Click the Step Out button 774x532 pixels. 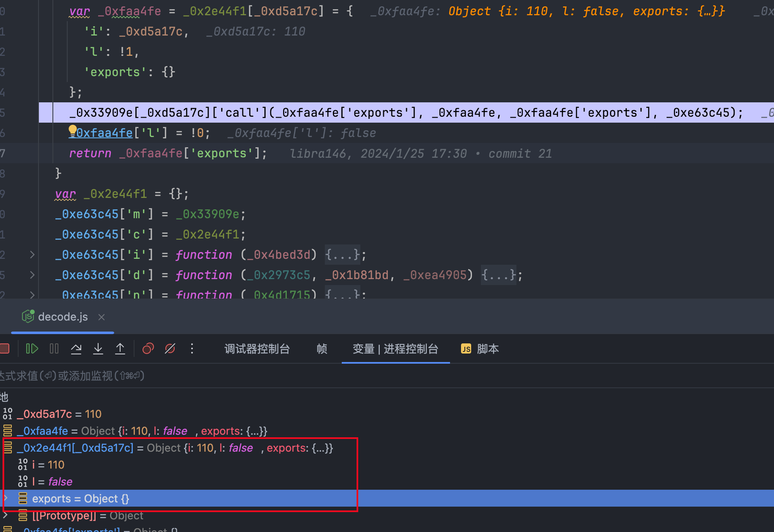120,349
